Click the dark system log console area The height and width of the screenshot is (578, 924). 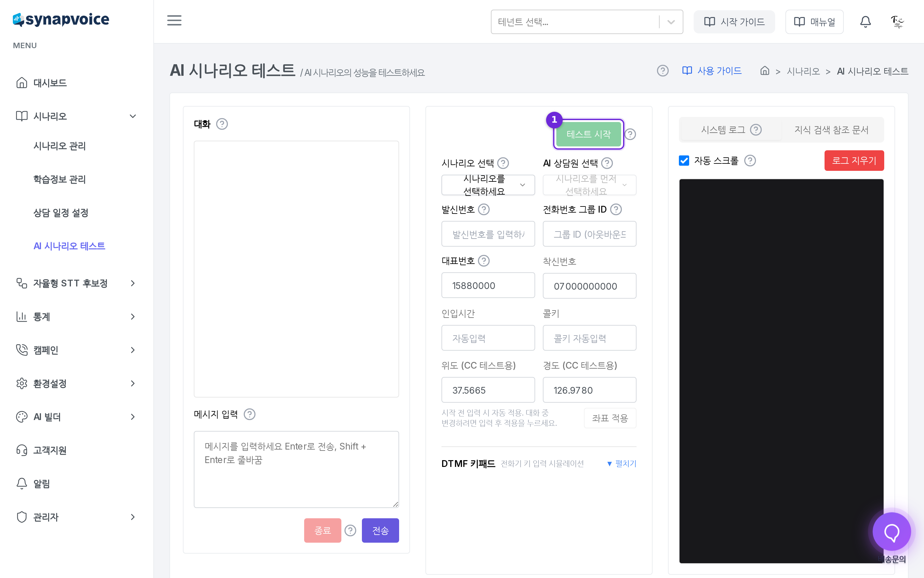(781, 371)
